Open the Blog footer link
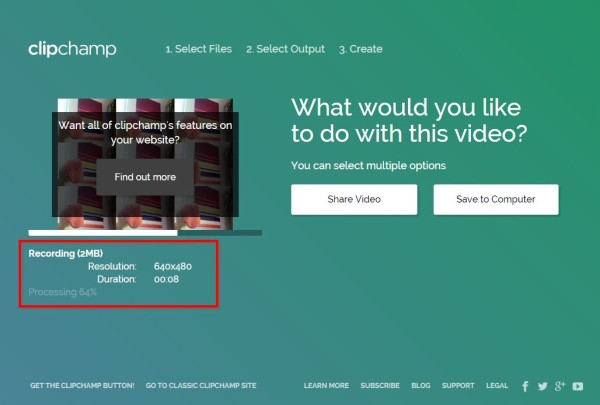The image size is (600, 405). tap(421, 385)
